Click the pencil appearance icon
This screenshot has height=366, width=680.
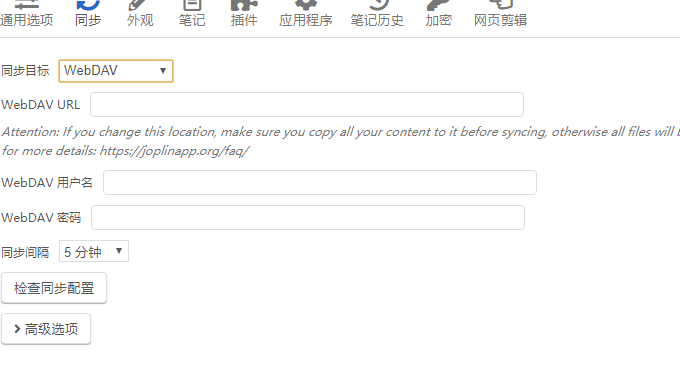(x=138, y=4)
